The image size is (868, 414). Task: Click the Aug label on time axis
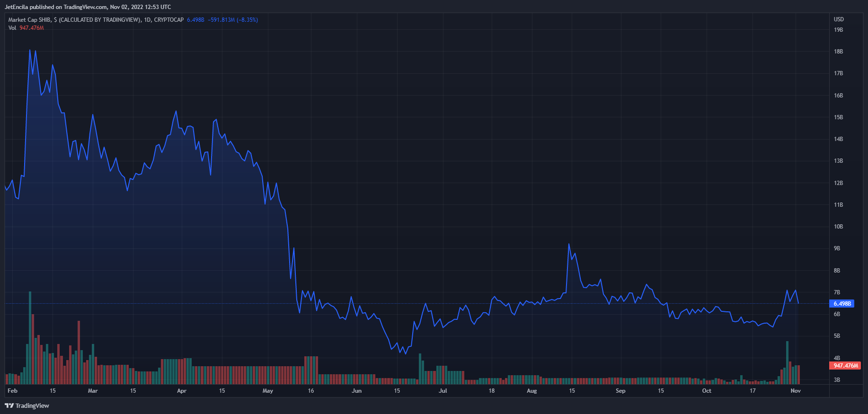point(532,391)
